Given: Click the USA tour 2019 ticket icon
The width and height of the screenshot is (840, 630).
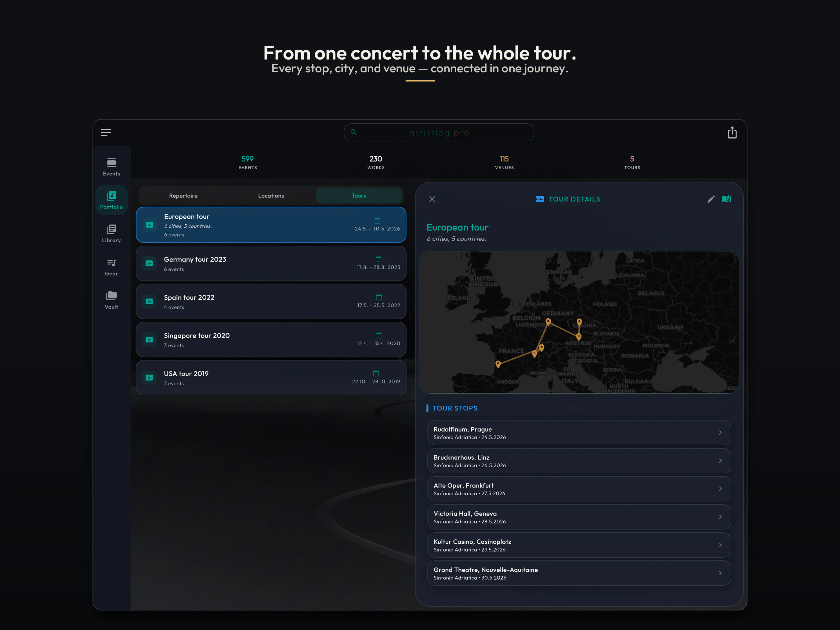Looking at the screenshot, I should coord(149,378).
